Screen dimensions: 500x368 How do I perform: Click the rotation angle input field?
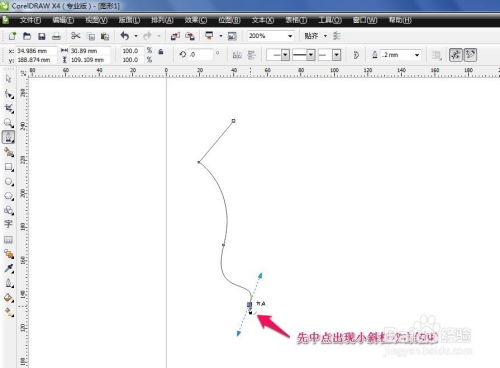coord(200,54)
